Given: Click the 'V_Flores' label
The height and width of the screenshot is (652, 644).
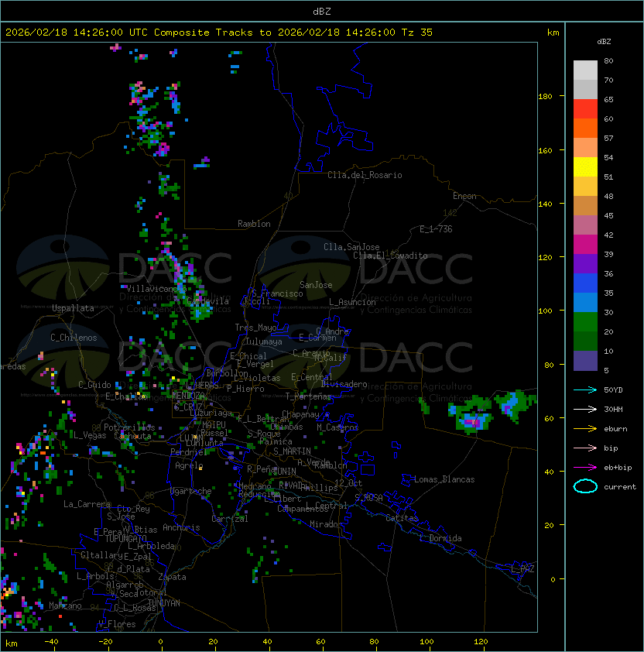Looking at the screenshot, I should 117,624.
